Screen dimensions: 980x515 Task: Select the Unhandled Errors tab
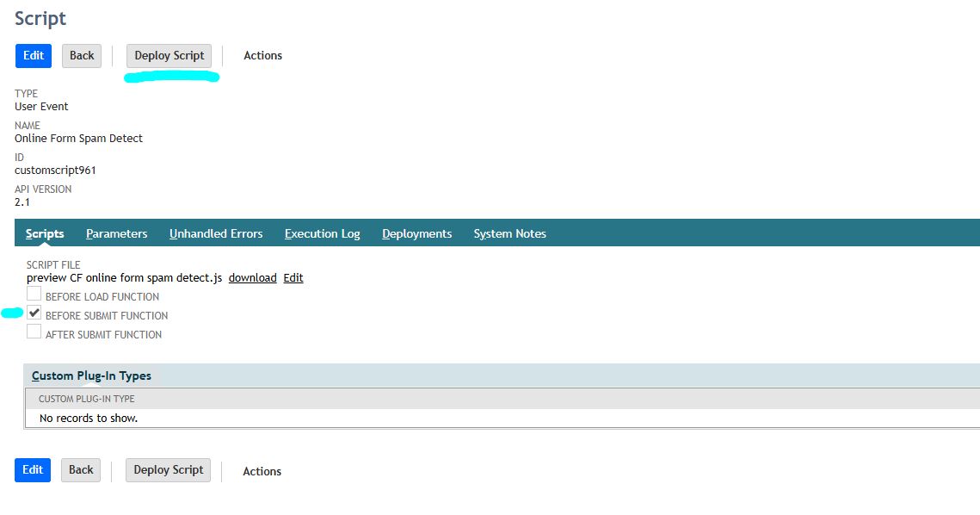coord(216,233)
